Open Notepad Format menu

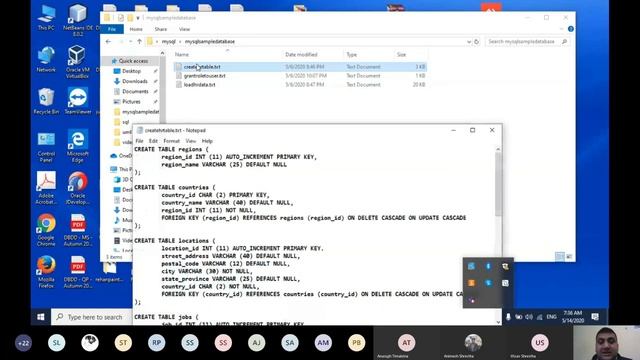[171, 141]
